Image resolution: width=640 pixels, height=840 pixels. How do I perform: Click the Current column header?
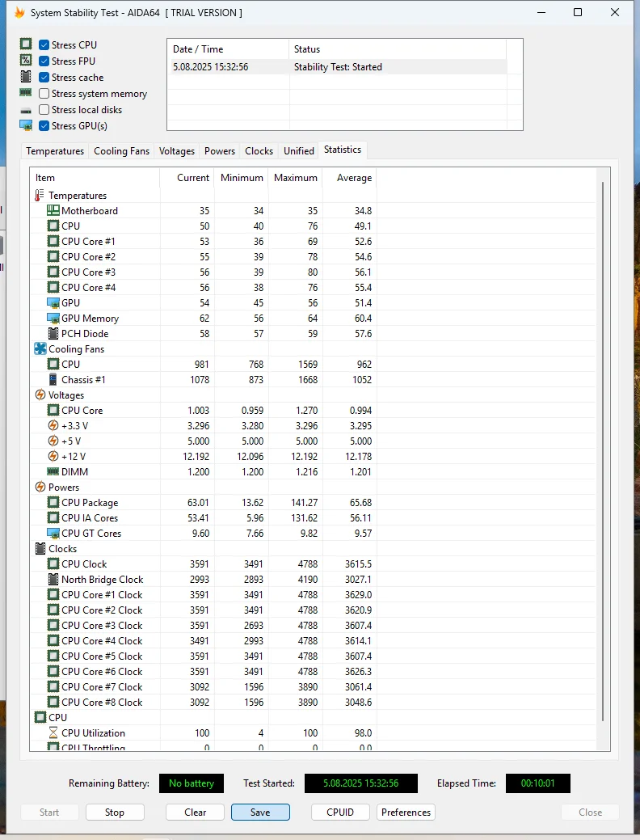187,178
